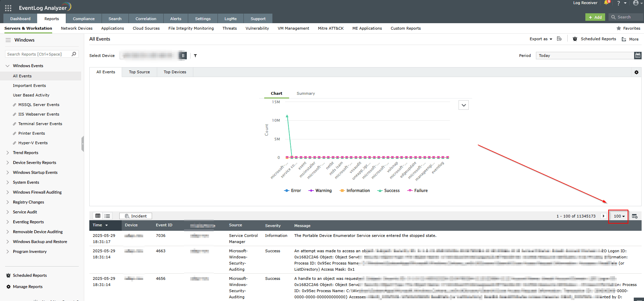Image resolution: width=644 pixels, height=301 pixels.
Task: Click the green Add button
Action: (595, 17)
